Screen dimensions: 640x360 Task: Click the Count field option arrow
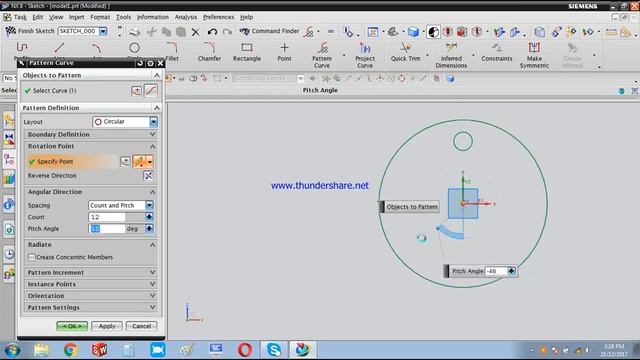click(149, 217)
